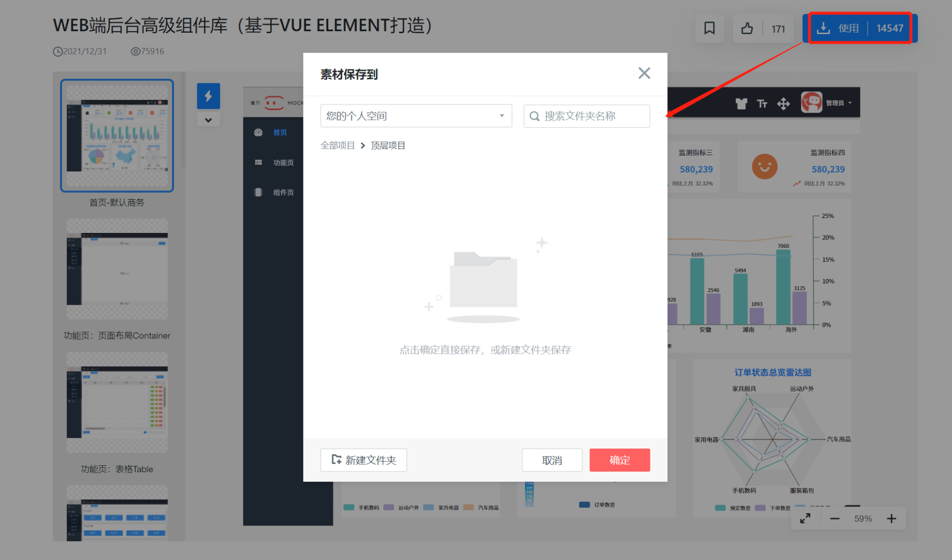Click the zoom out minus icon

(x=834, y=518)
